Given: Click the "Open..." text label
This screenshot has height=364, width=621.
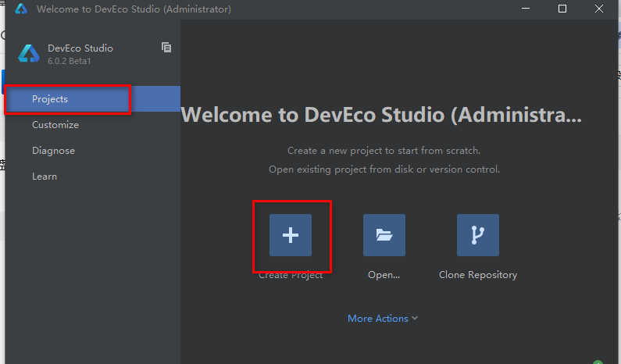Looking at the screenshot, I should (384, 275).
